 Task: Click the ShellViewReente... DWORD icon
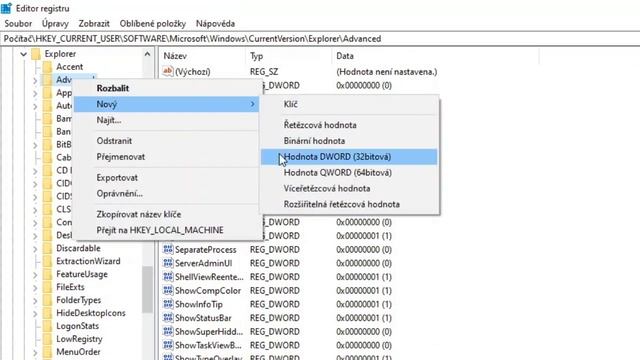tap(168, 276)
